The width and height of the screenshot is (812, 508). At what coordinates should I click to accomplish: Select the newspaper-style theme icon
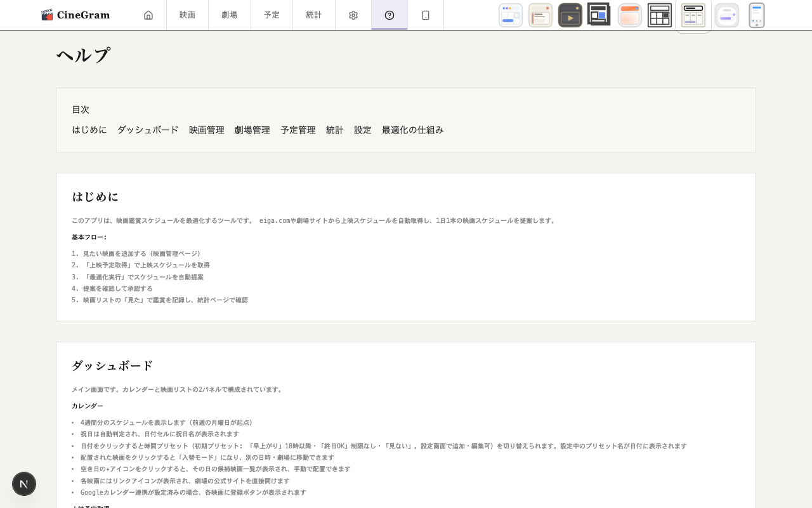coord(540,15)
